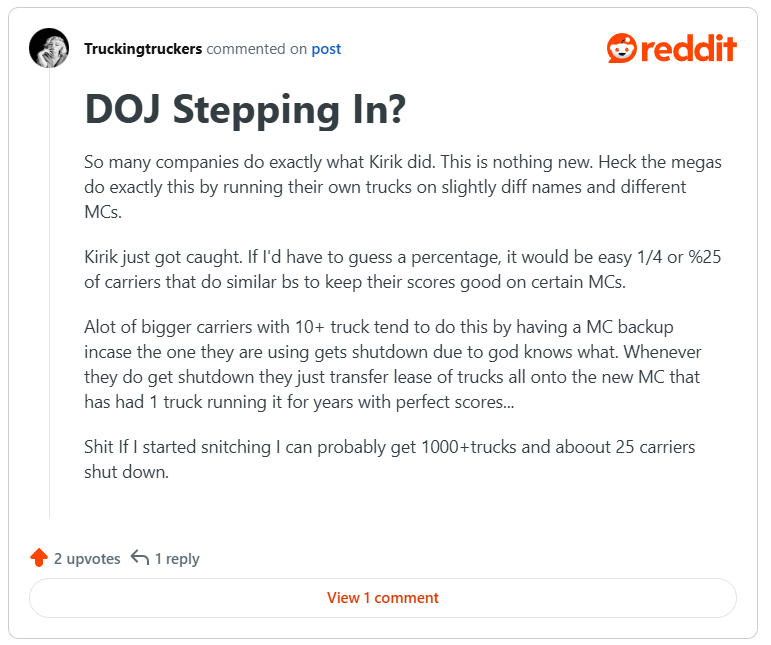Click the "2 upvotes" count
771x645 pixels.
click(87, 559)
